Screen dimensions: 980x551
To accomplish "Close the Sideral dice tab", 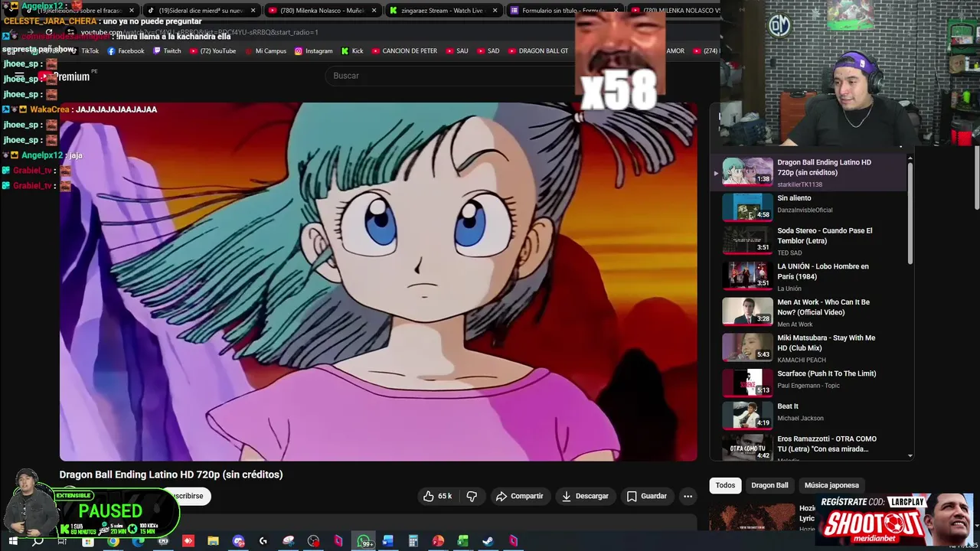I will coord(253,11).
